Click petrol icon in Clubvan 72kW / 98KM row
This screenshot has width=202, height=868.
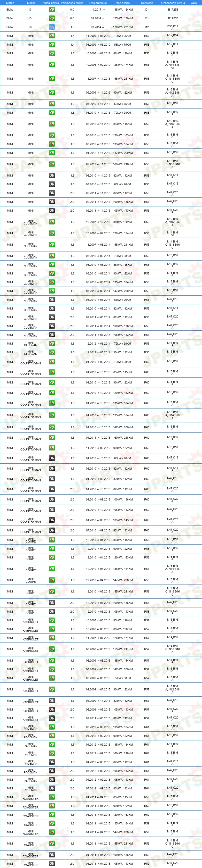coord(52,344)
